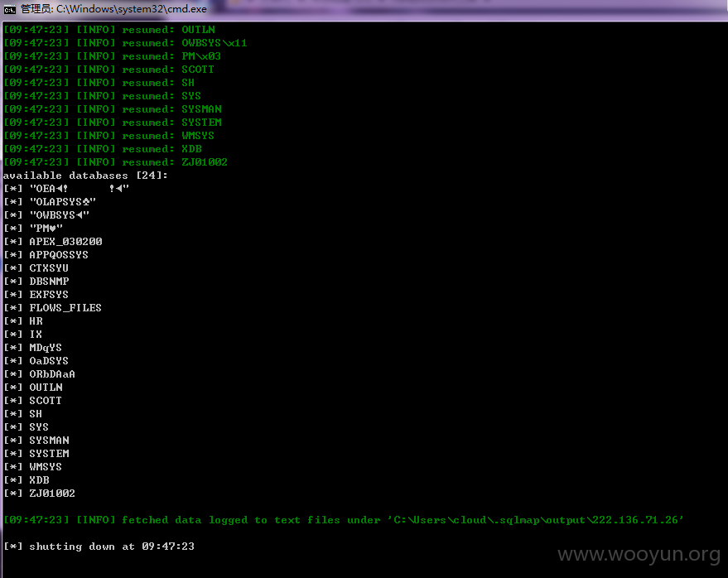728x578 pixels.
Task: Select the 'resumed: OUTLN' log line
Action: pyautogui.click(x=109, y=30)
